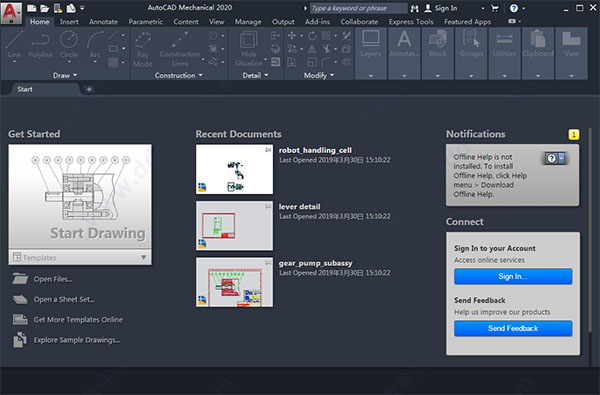The image size is (600, 395).
Task: Pin the gear_pump_subassy recent document
Action: click(268, 263)
